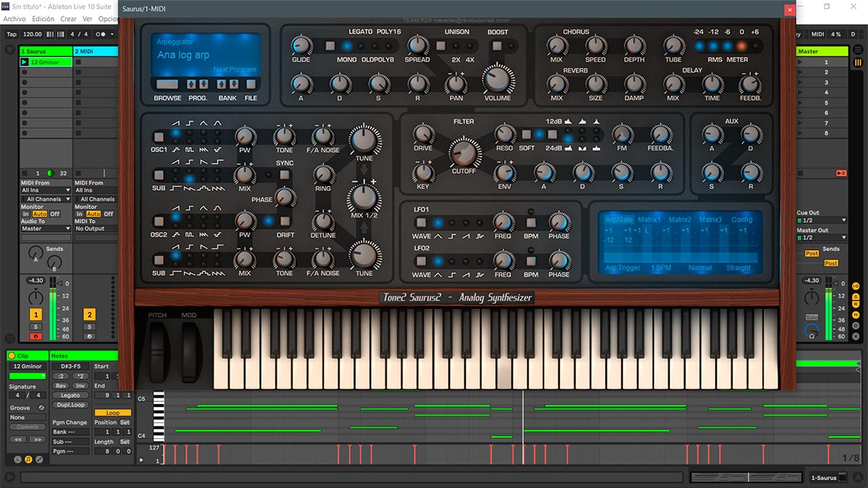Viewport: 868px width, 488px height.
Task: Click the UNISON mode selector button
Action: pos(440,46)
